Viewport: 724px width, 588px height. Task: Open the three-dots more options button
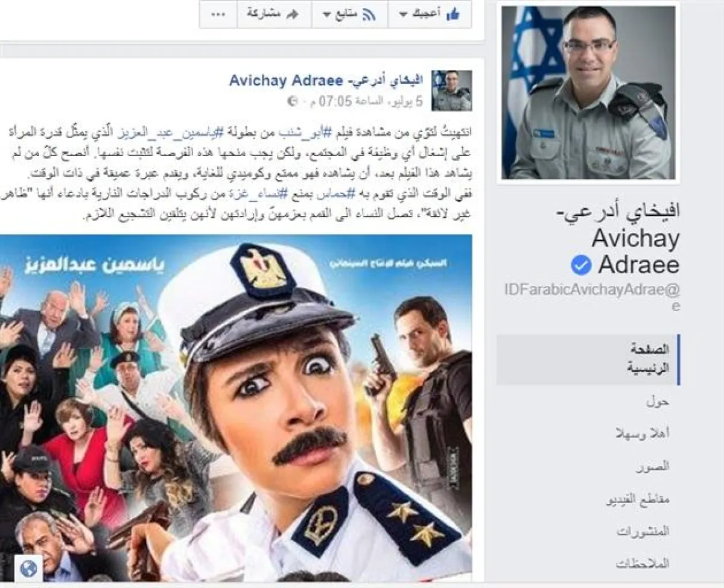[218, 14]
